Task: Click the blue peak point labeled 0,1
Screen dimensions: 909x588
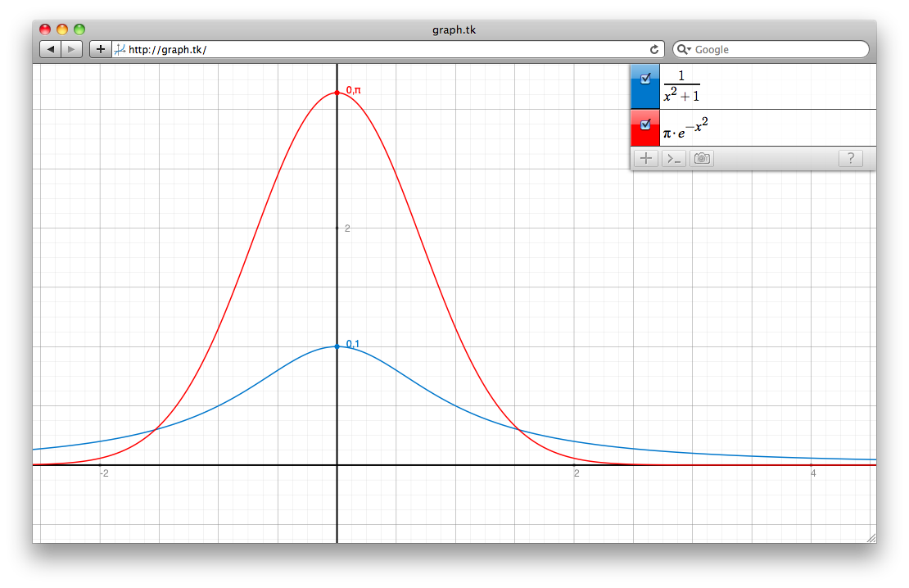Action: [337, 346]
